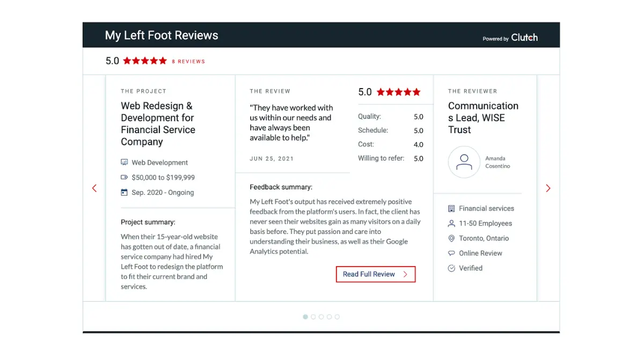This screenshot has height=337, width=644.
Task: Click the Cost 4.0 score row
Action: [x=391, y=144]
